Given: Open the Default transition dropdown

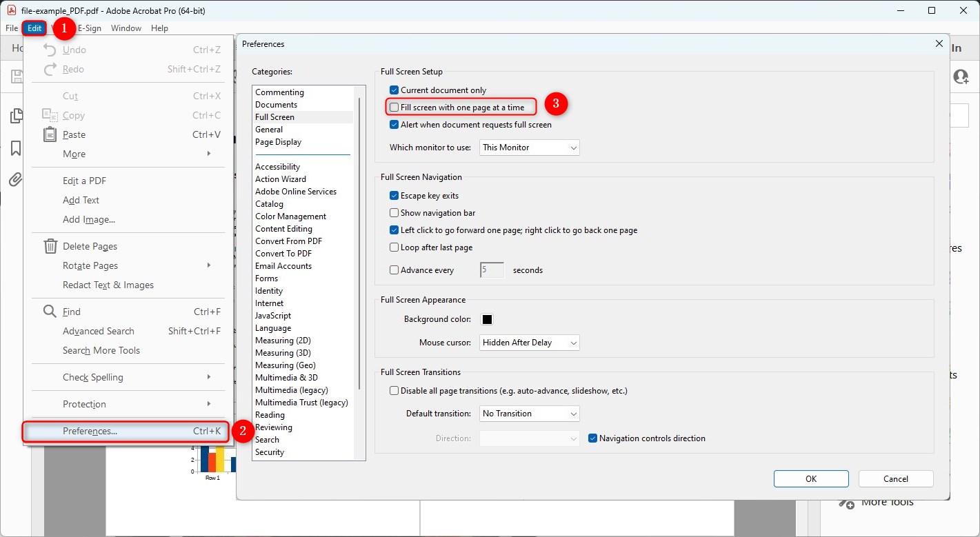Looking at the screenshot, I should tap(529, 413).
